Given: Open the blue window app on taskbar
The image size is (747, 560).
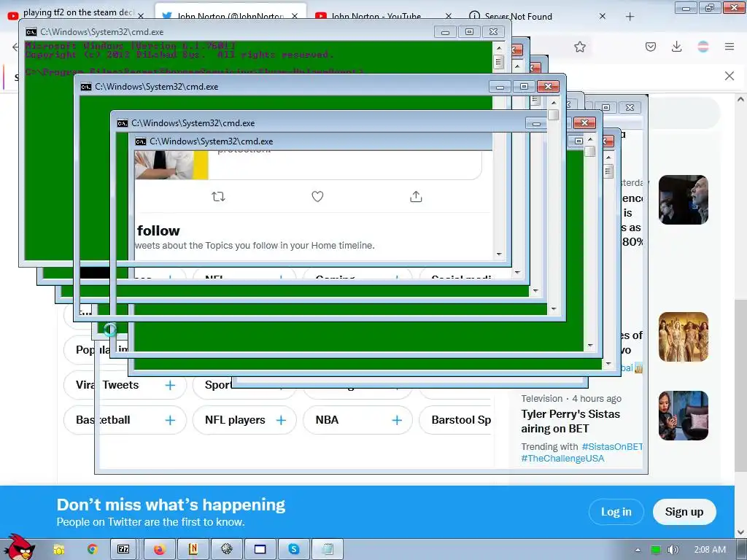Looking at the screenshot, I should coord(260,549).
